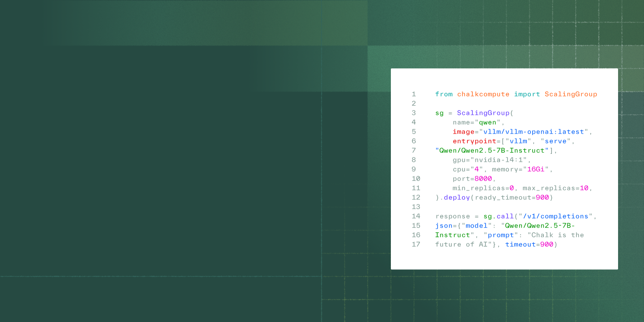This screenshot has width=644, height=322.
Task: Select the port value 8000
Action: pos(483,179)
